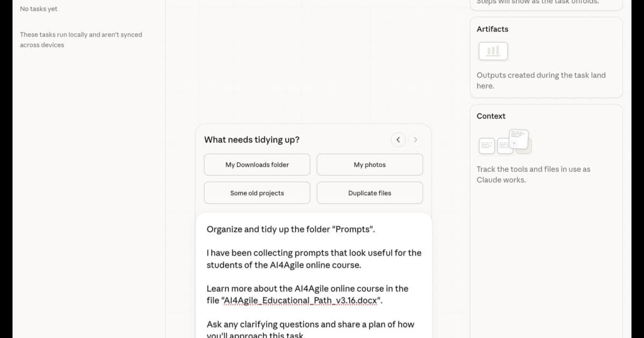Select the My Downloads folder suggestion
644x338 pixels.
tap(257, 165)
